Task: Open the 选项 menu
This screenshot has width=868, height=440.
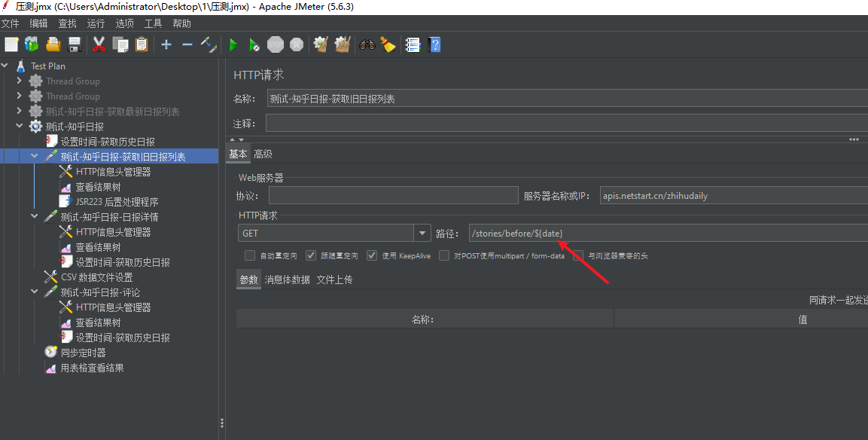Action: click(x=124, y=23)
